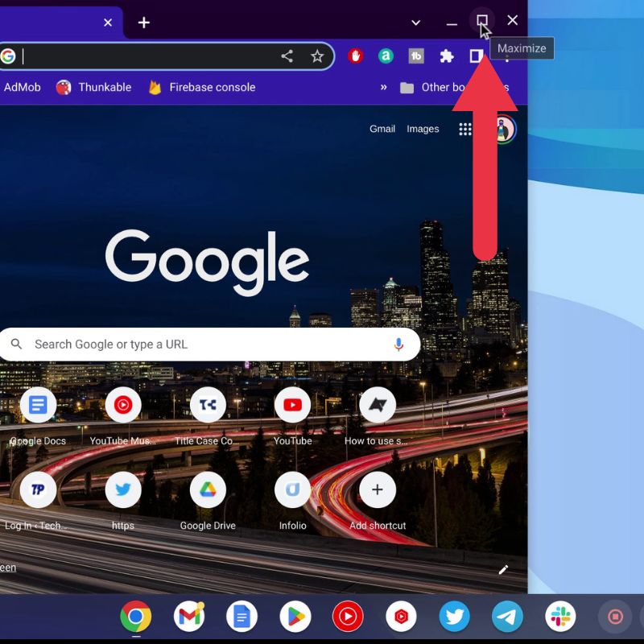Stop screen recording from the shelf
The width and height of the screenshot is (644, 644).
point(615,617)
